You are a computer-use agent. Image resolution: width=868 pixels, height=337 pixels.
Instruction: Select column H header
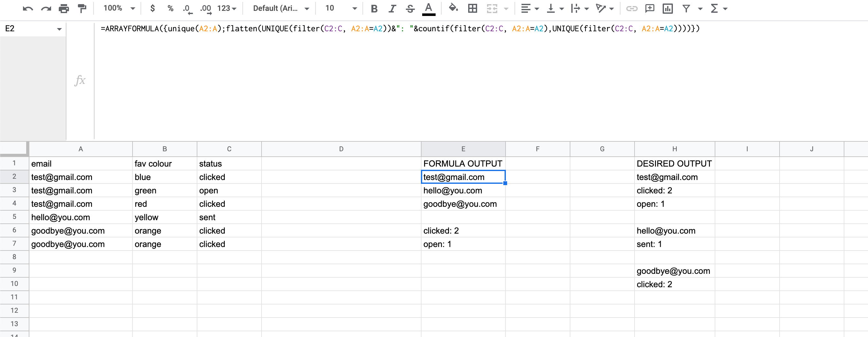(674, 149)
